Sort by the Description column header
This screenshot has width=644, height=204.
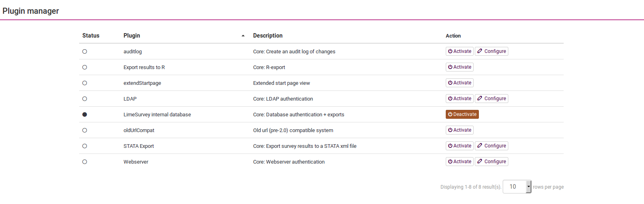(x=268, y=36)
